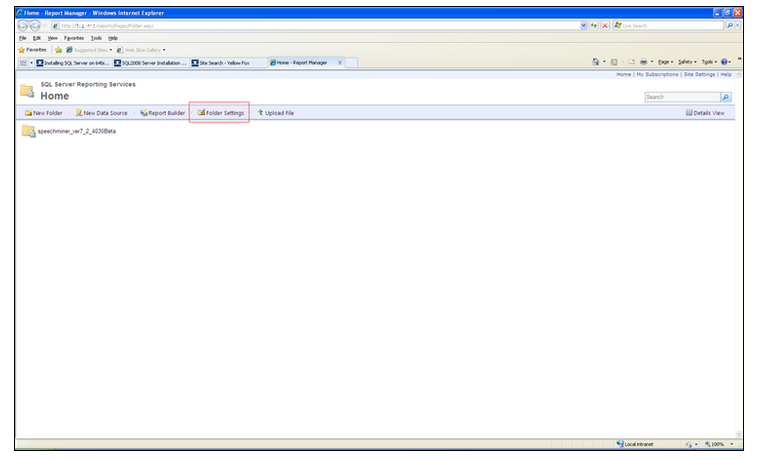This screenshot has height=460, width=757.
Task: Click the 100% zoom level button
Action: (x=715, y=444)
